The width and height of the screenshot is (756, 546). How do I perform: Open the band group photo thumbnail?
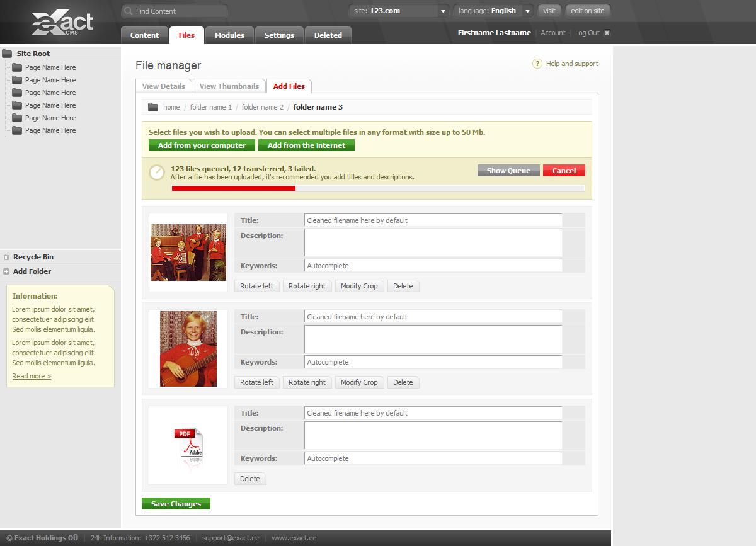coord(188,253)
